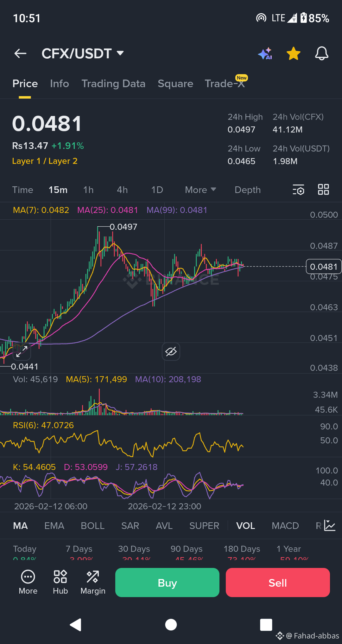This screenshot has width=342, height=644.
Task: Open the Trading Data tab
Action: pos(113,84)
